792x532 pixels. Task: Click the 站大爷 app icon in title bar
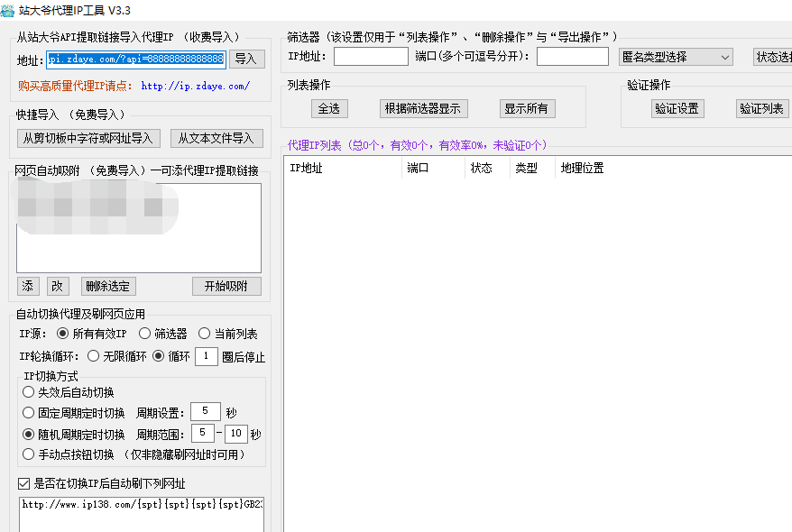(9, 10)
